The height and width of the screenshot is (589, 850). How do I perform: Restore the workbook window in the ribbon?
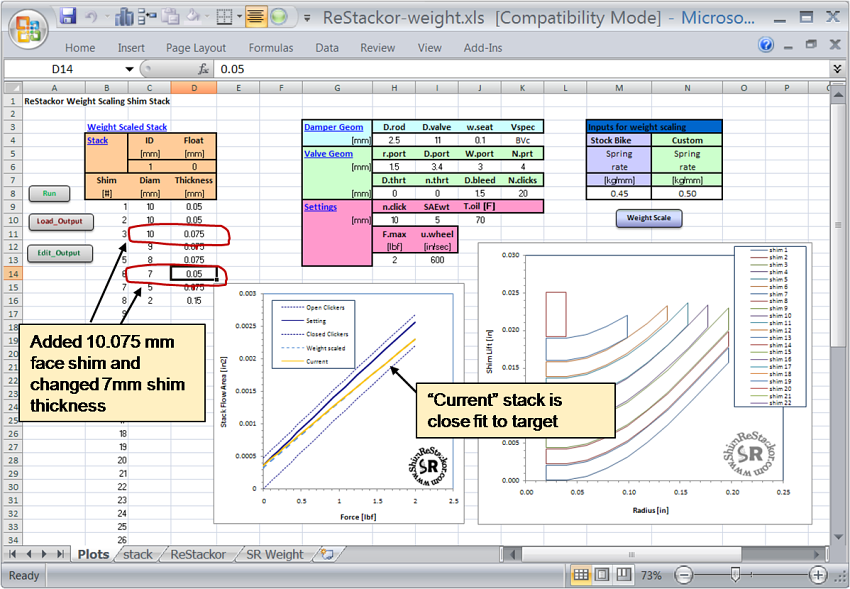click(x=811, y=44)
